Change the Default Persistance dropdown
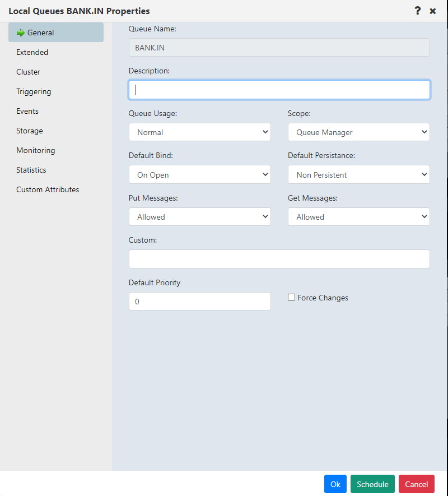The image size is (448, 496). [359, 174]
